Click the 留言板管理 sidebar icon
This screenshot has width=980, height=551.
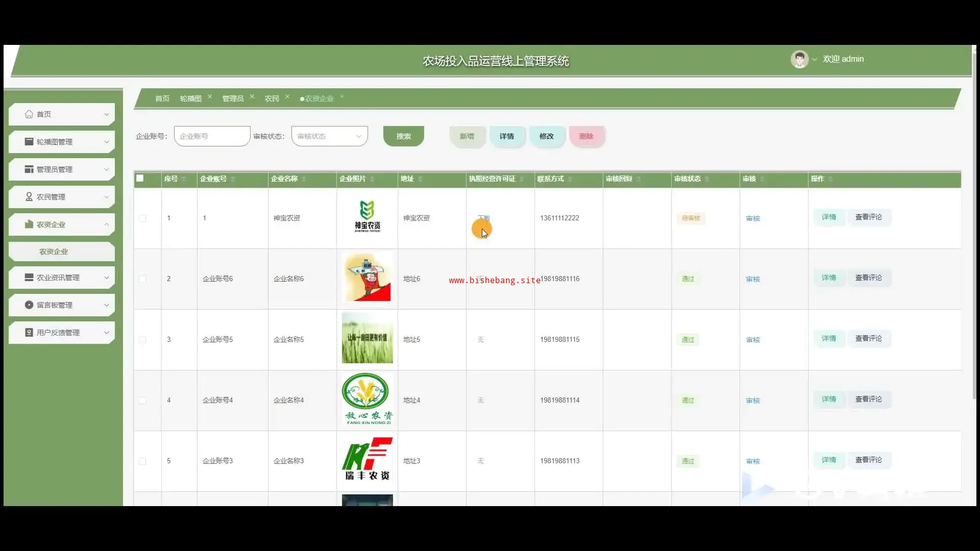[29, 305]
